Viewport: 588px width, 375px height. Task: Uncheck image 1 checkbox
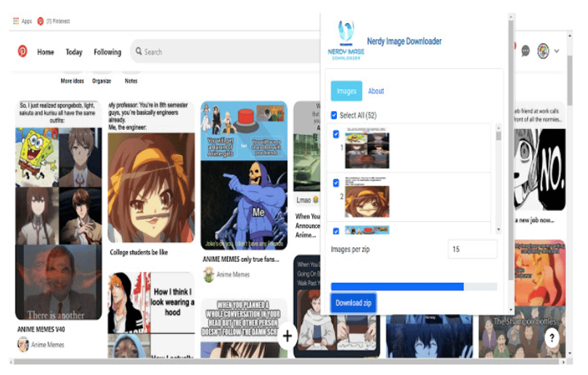(336, 133)
